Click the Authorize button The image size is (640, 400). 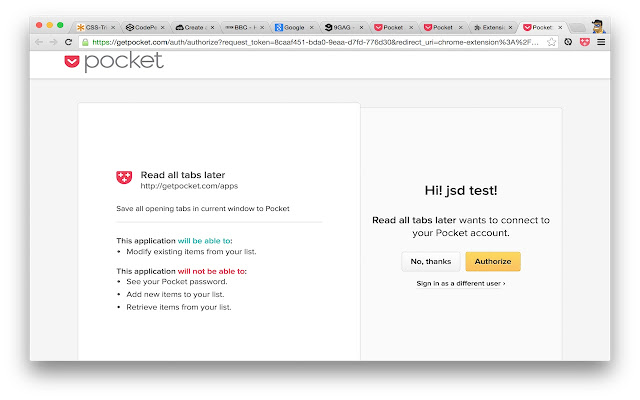[x=493, y=262]
